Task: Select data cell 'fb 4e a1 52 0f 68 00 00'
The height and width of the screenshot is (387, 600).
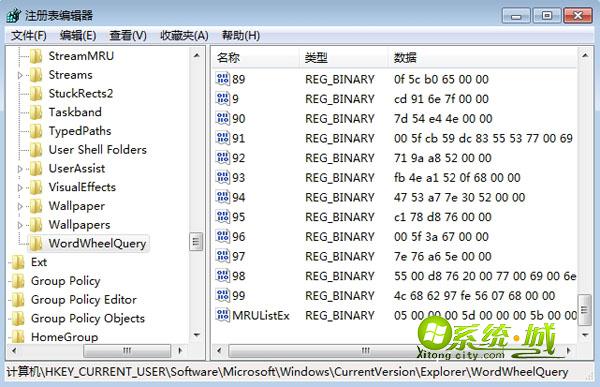Action: [457, 178]
